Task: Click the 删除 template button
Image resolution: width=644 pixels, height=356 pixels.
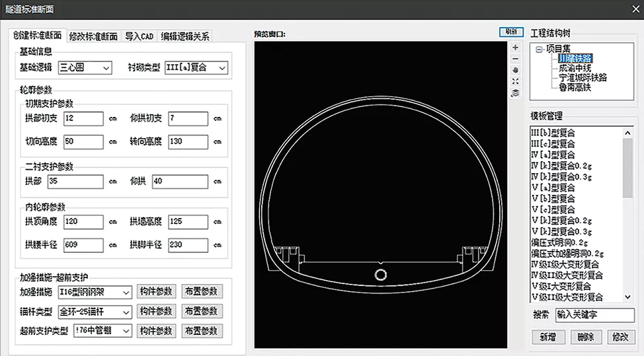Action: point(585,337)
